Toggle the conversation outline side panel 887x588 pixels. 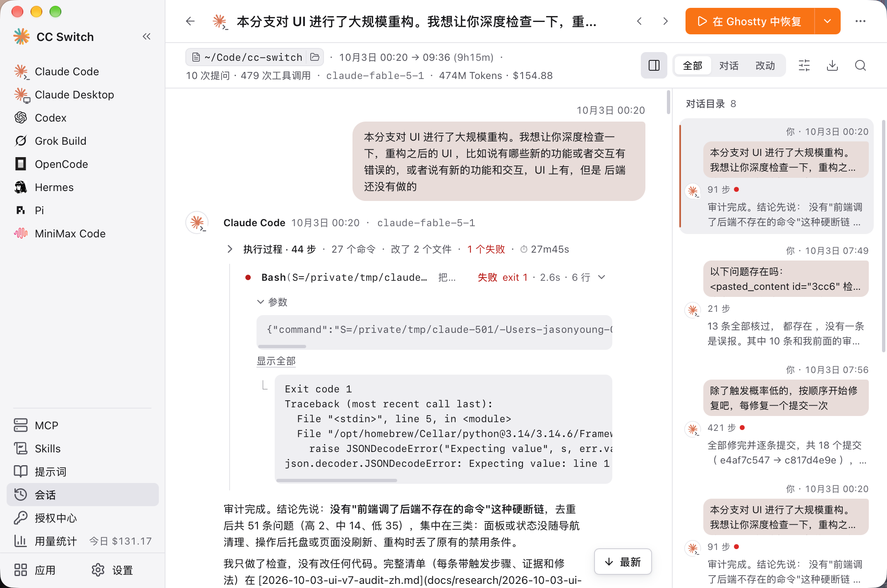[x=654, y=65]
